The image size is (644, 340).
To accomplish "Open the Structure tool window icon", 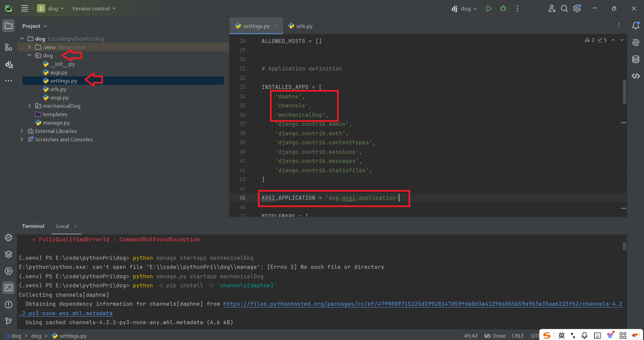I will [8, 47].
